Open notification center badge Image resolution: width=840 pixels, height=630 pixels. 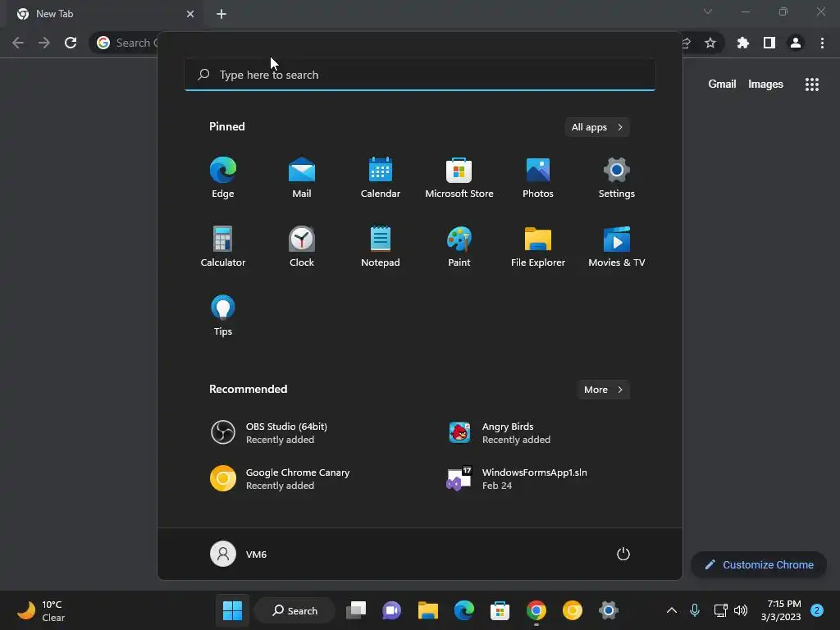click(x=817, y=610)
